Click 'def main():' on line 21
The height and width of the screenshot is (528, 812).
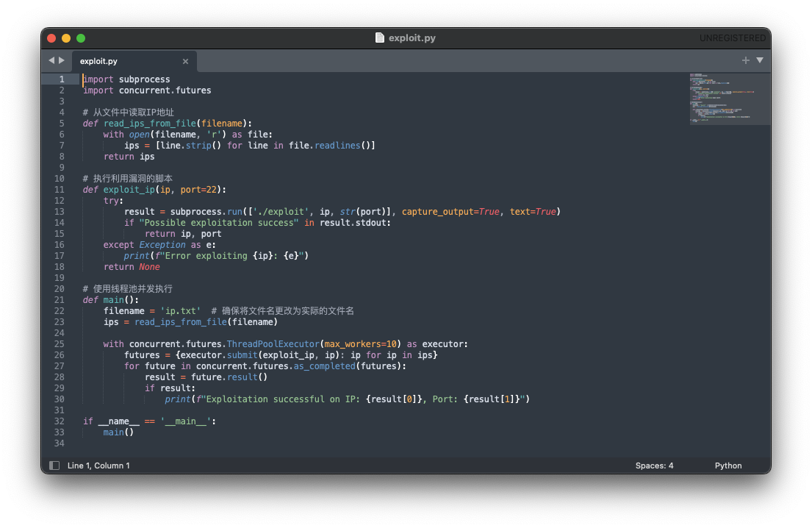(111, 300)
